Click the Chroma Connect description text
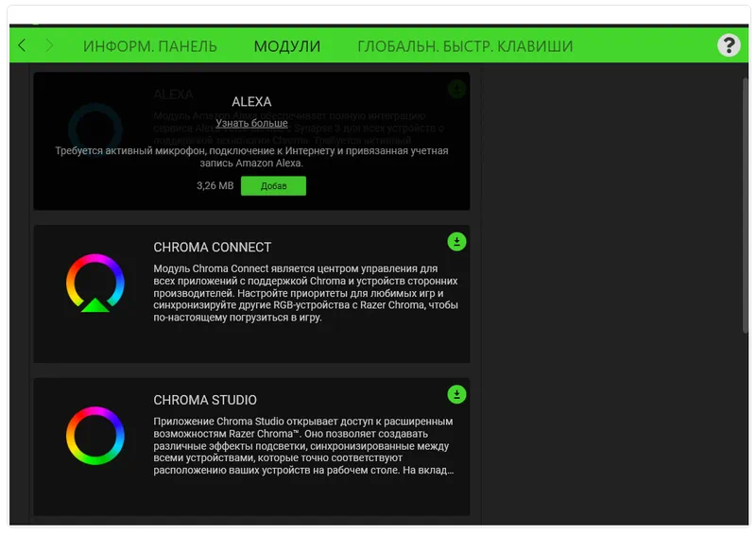 305,293
